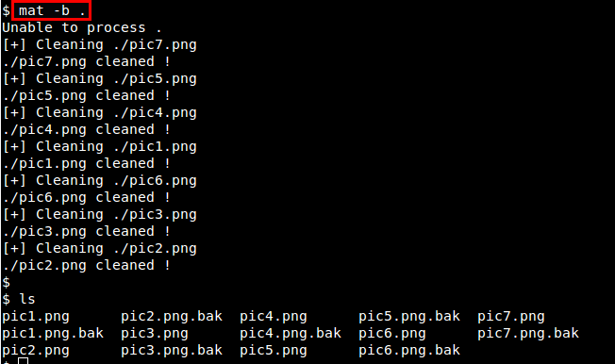Click the 'Unable to process .' message line

pos(81,28)
